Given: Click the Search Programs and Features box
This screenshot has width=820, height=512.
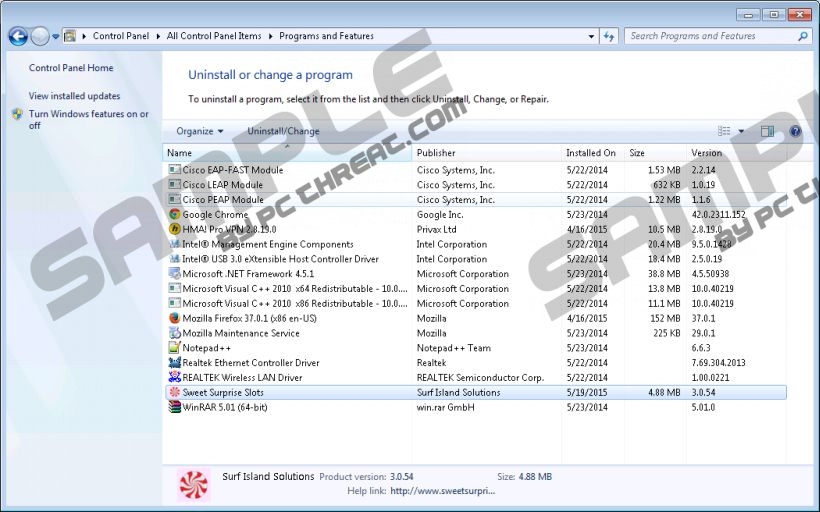Looking at the screenshot, I should click(x=710, y=36).
